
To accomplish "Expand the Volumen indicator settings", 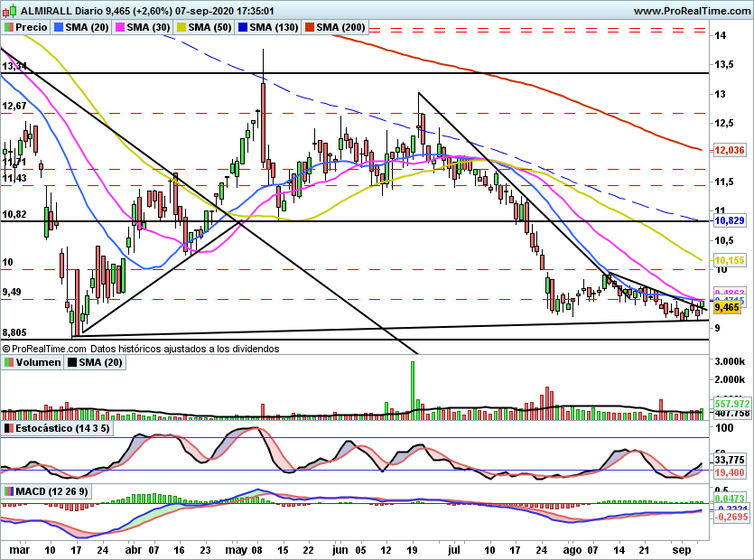I will coord(38,362).
